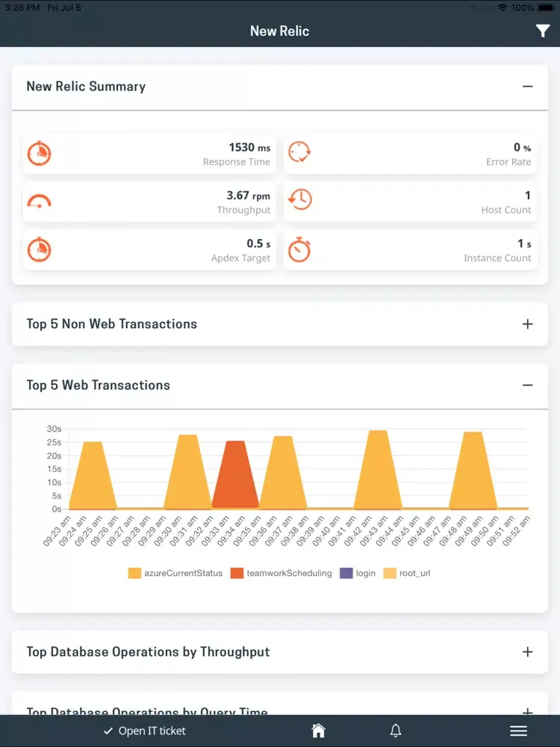This screenshot has width=560, height=747.
Task: Tap the Wi-Fi status icon
Action: pyautogui.click(x=502, y=7)
